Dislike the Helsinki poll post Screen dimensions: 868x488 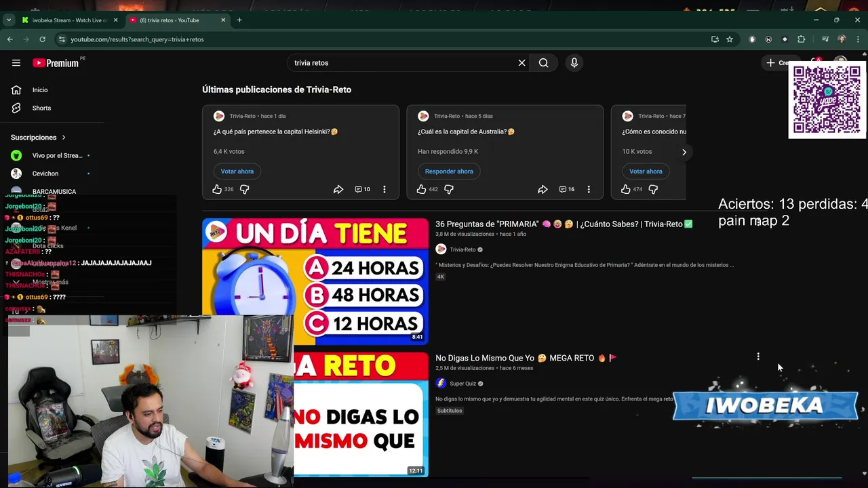245,190
